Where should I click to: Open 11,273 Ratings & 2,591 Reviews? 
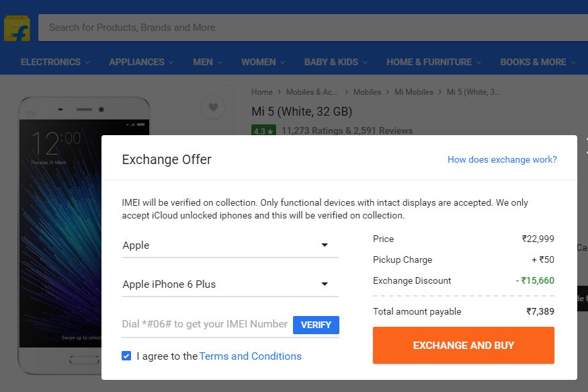click(347, 130)
